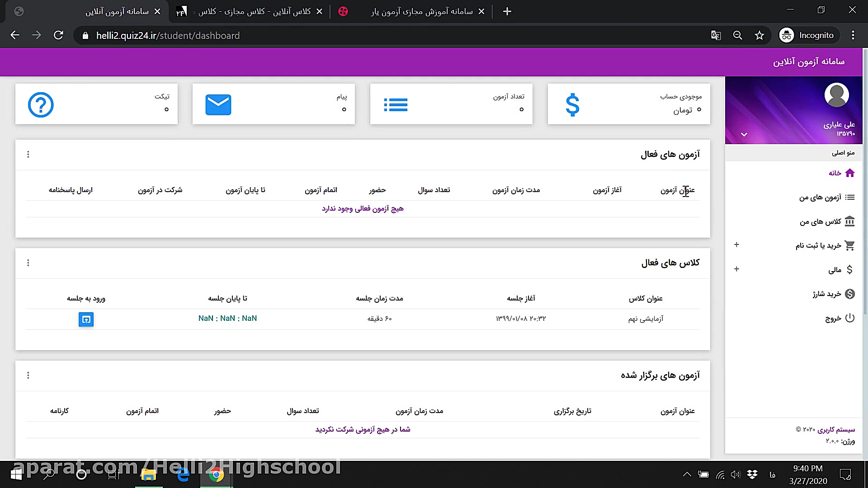Select the خانه home icon in sidebar
Image resolution: width=868 pixels, height=488 pixels.
pyautogui.click(x=850, y=173)
